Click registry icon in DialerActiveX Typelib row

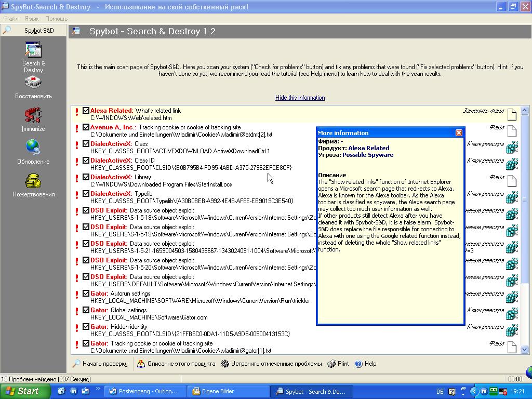[x=512, y=197]
